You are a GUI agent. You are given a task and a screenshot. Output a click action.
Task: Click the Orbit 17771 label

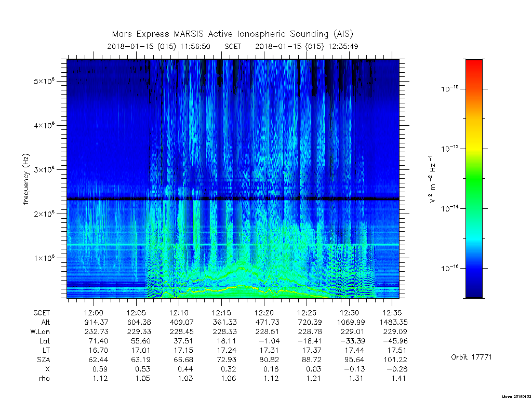pyautogui.click(x=471, y=357)
